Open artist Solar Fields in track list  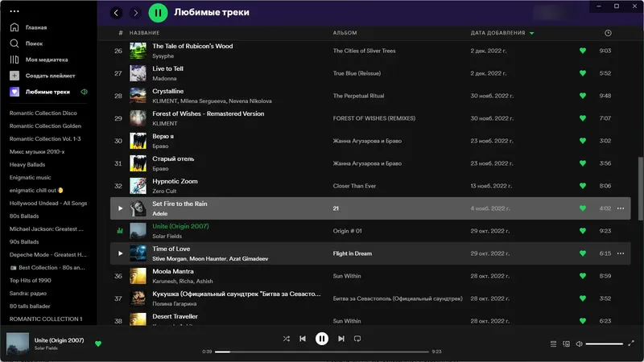tap(167, 236)
